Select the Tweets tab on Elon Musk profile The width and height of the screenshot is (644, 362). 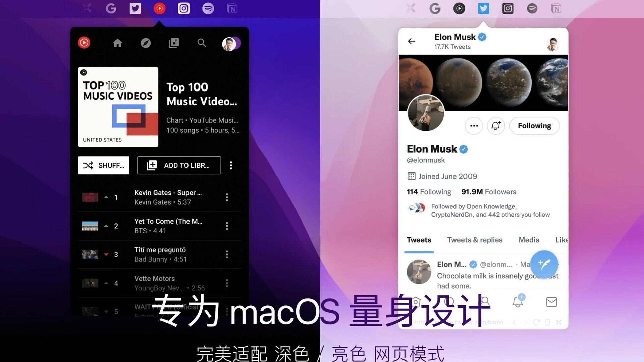[x=419, y=240]
